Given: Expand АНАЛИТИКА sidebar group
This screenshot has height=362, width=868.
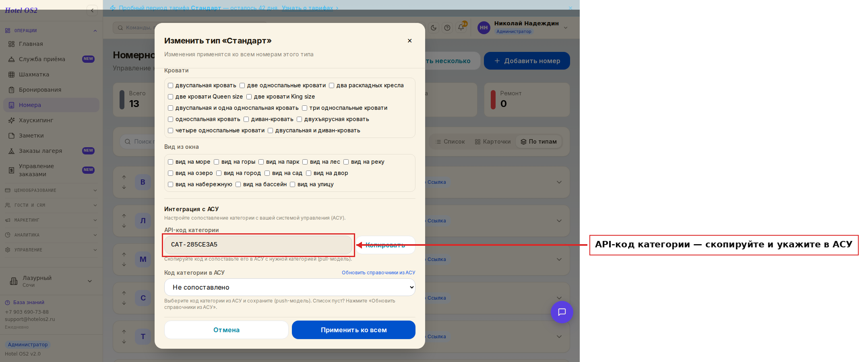Looking at the screenshot, I should (51, 235).
